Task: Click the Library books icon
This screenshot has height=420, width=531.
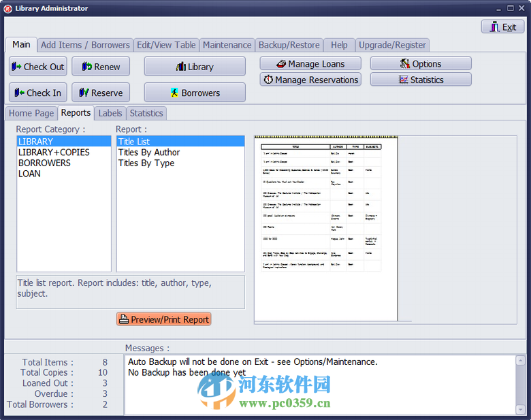Action: coord(181,67)
